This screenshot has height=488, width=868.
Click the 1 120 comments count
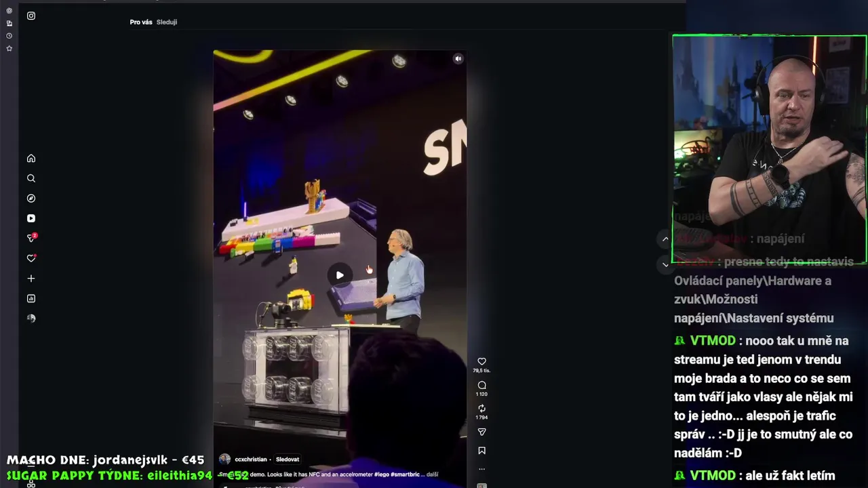[481, 394]
